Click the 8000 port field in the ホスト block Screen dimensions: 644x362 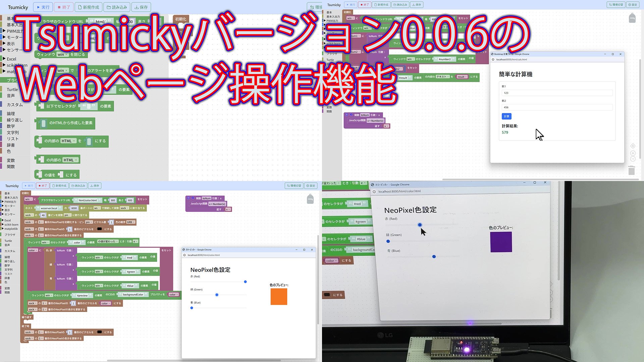(74, 208)
